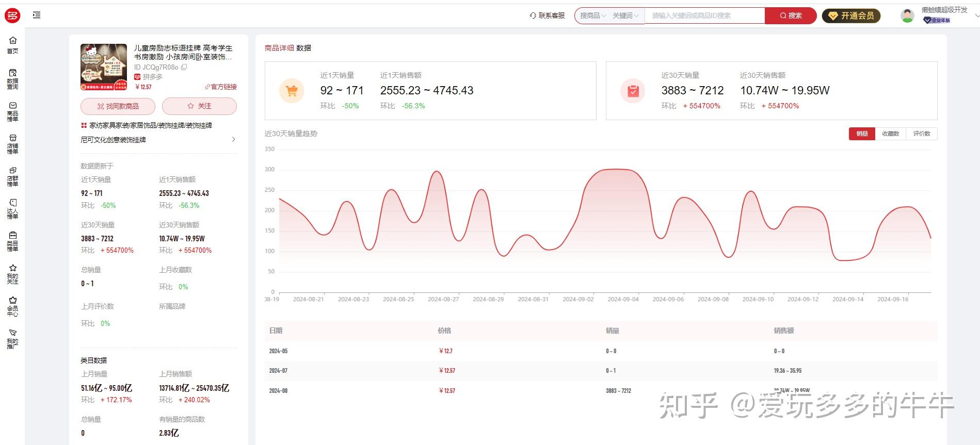Click the 2024-09-04 date on chart axis
980x445 pixels.
coord(623,299)
